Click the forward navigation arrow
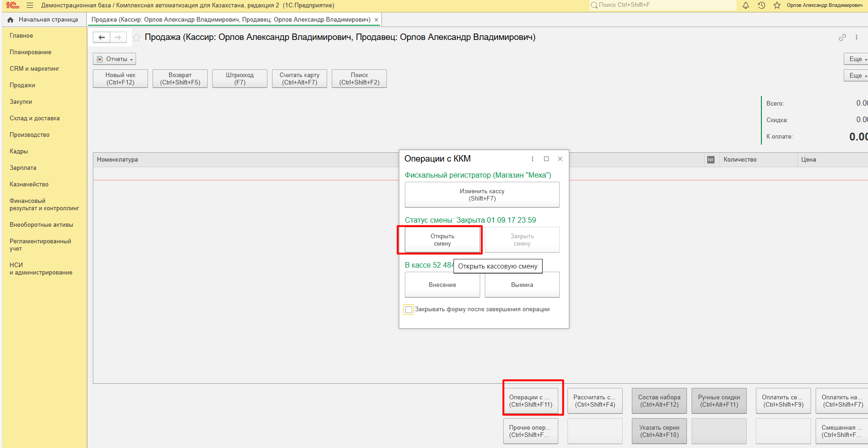Image resolution: width=868 pixels, height=448 pixels. coord(118,38)
